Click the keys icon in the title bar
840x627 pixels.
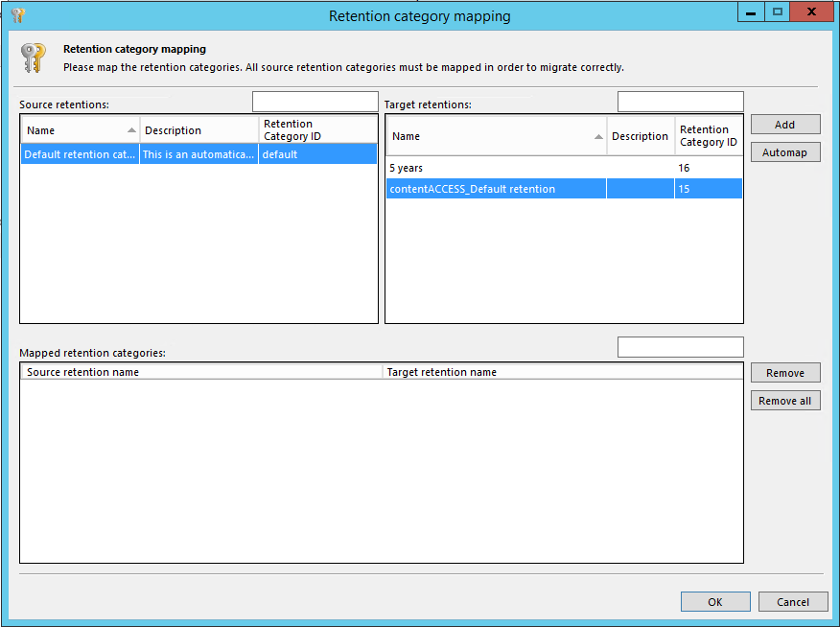17,15
